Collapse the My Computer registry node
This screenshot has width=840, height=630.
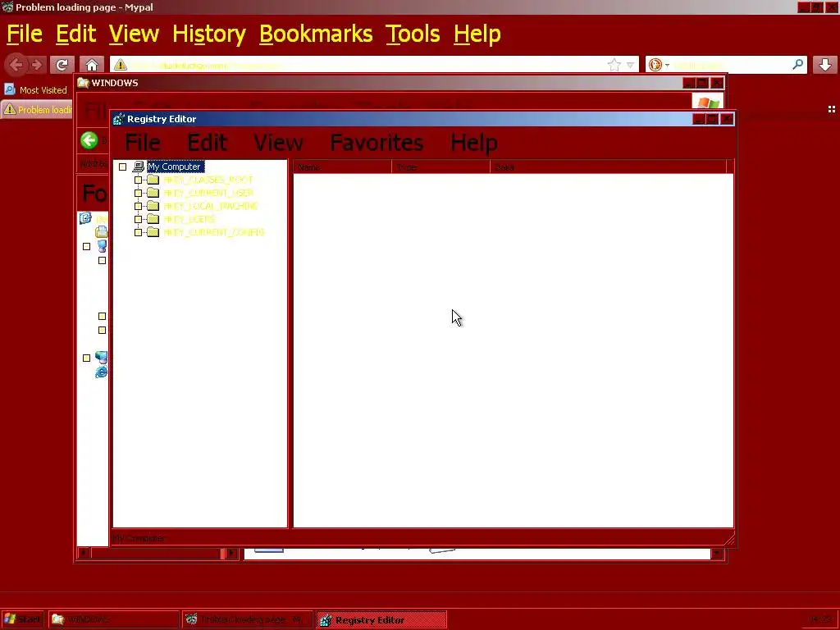point(123,167)
